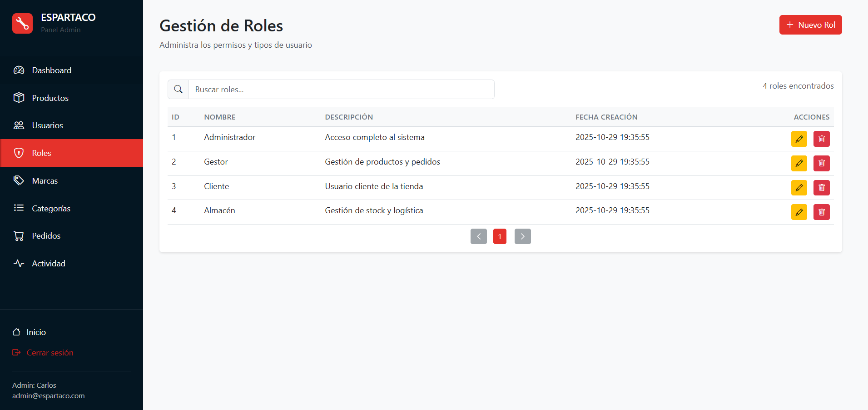Viewport: 868px width, 410px height.
Task: Click 'Acceso completo al sistema' description
Action: (375, 137)
